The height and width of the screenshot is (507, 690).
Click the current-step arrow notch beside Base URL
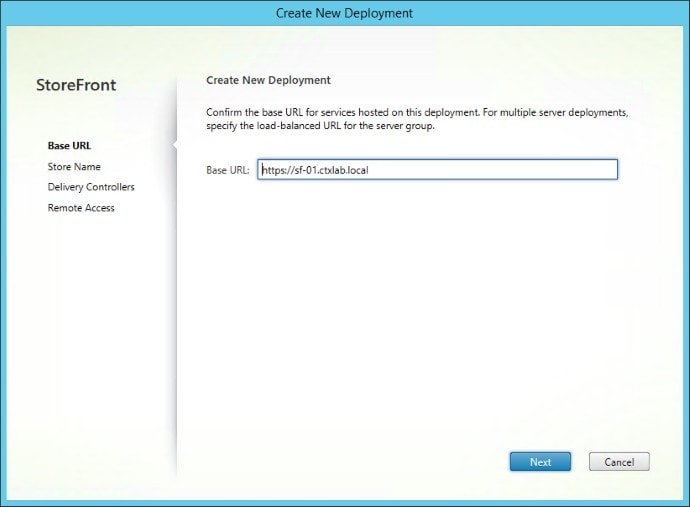coord(174,146)
